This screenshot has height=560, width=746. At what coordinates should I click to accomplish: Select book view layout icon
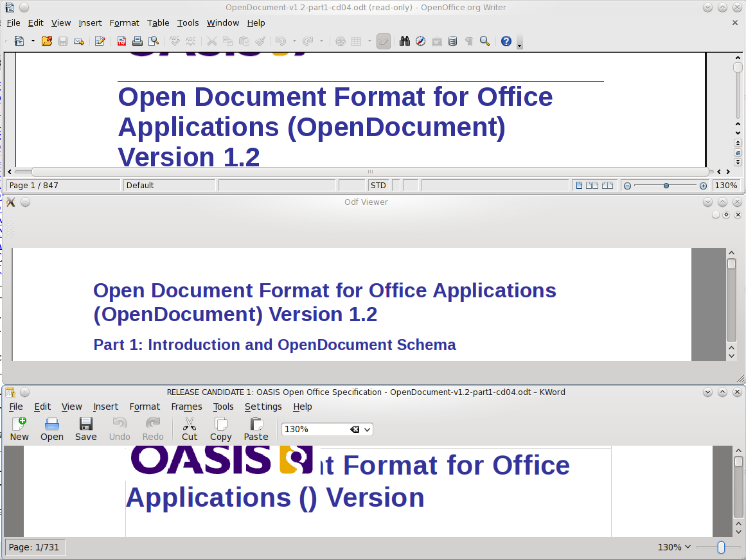pos(608,186)
